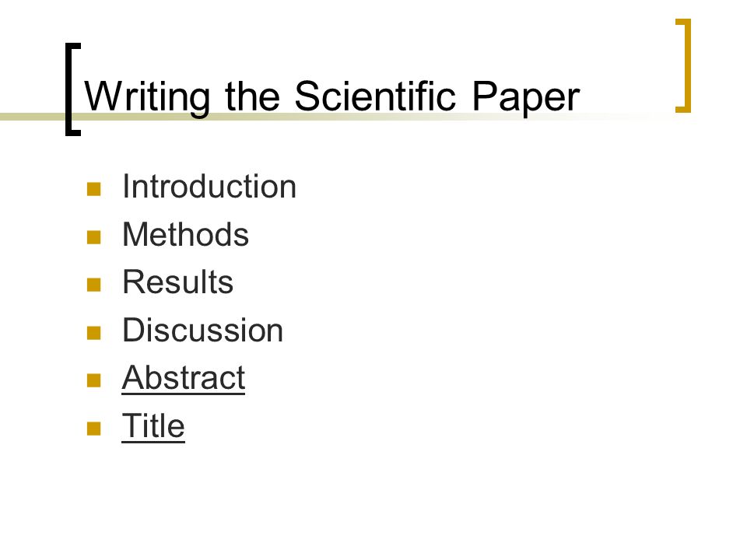Image resolution: width=747 pixels, height=560 pixels.
Task: Click the word Paper in the heading
Action: point(526,98)
